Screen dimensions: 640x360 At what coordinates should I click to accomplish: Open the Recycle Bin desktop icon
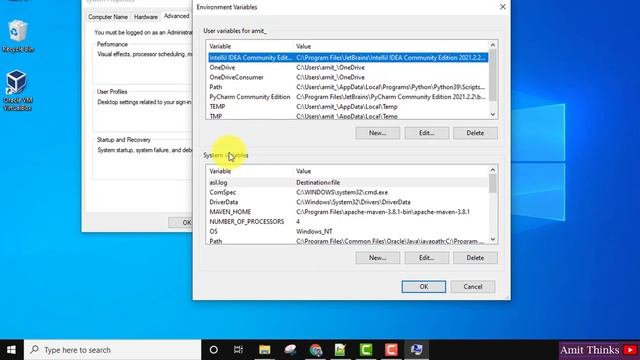point(18,36)
